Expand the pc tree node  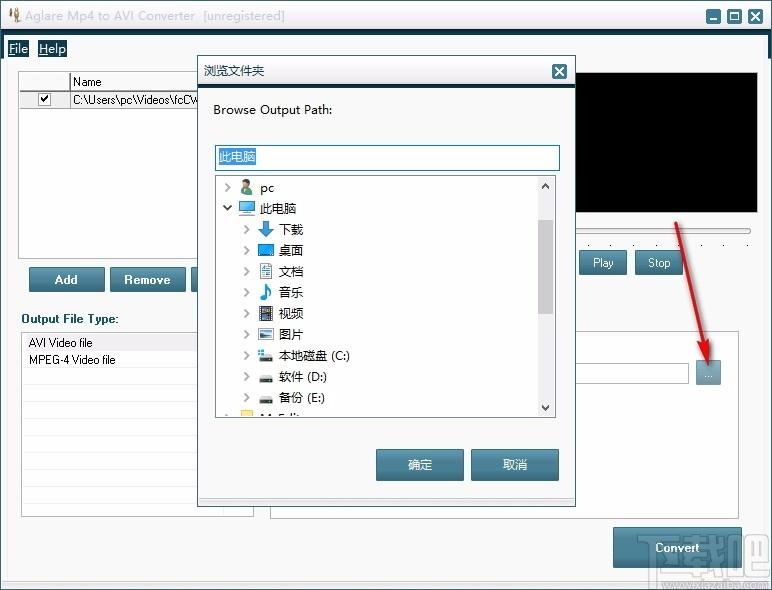tap(227, 188)
